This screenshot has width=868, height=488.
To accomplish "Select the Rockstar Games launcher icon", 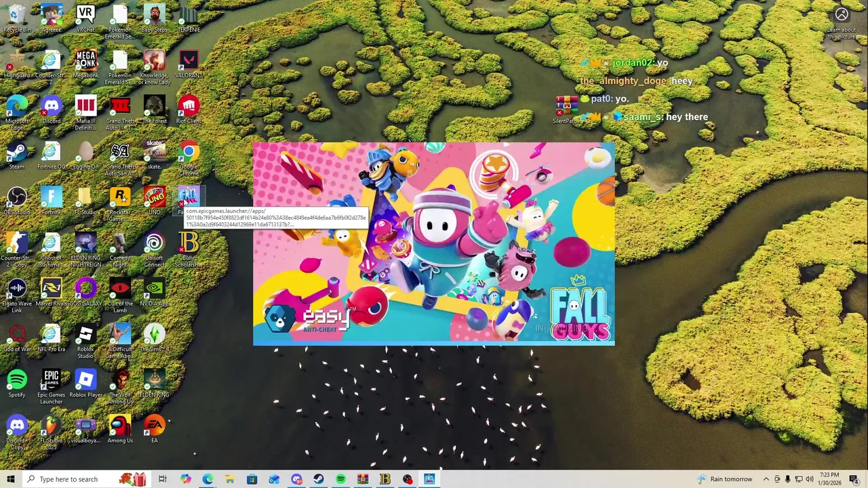I will [x=120, y=204].
